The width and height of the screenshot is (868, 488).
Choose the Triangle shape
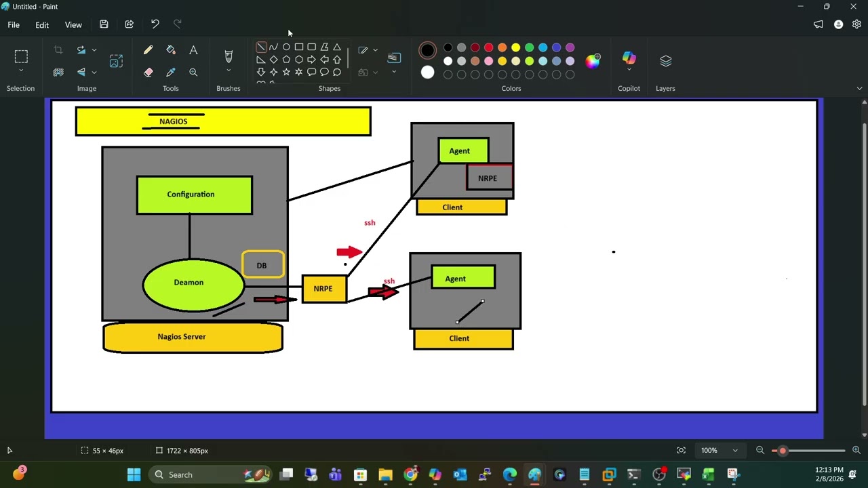pos(337,47)
